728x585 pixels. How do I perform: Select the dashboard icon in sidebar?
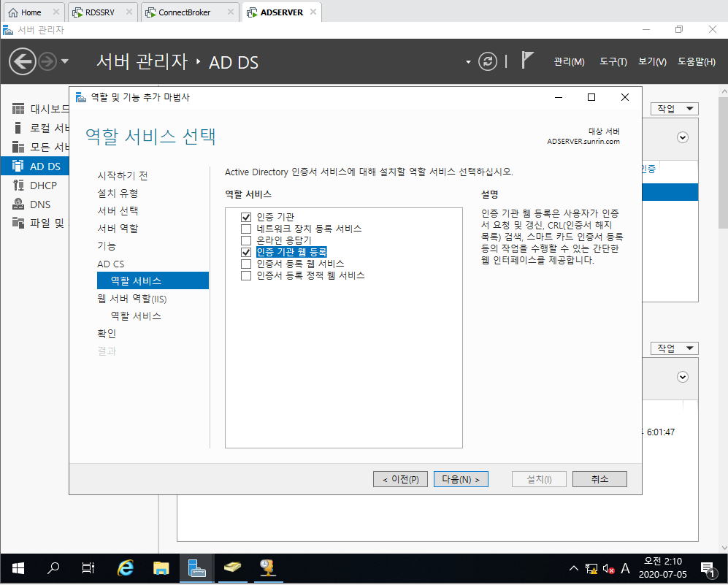[18, 109]
